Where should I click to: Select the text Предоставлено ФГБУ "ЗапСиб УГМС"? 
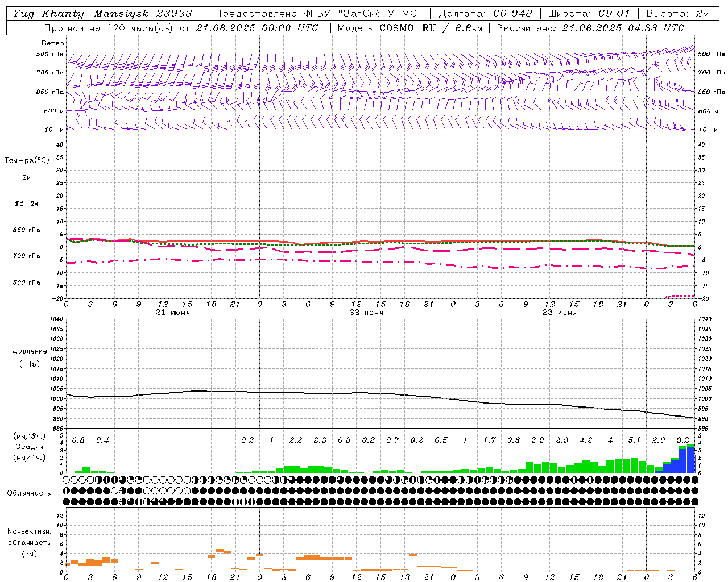point(318,14)
